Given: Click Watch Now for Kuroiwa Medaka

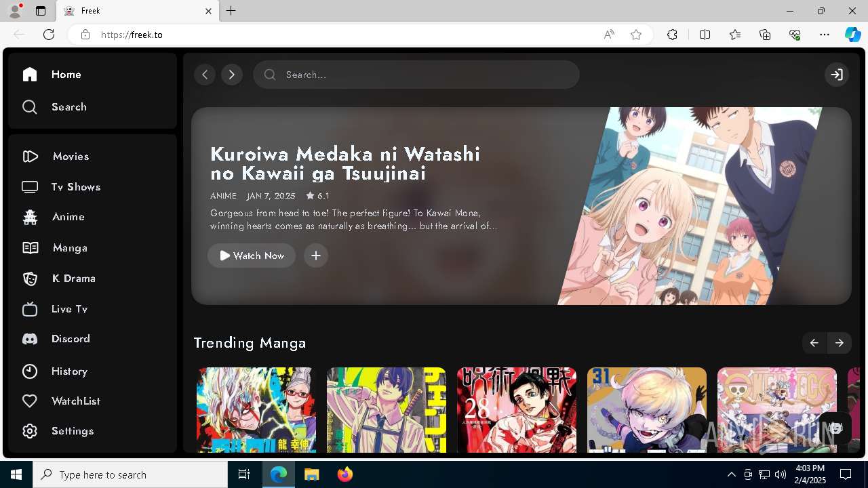Looking at the screenshot, I should pos(252,256).
